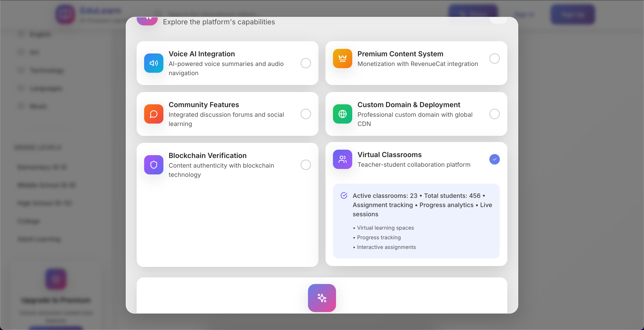The image size is (644, 330).
Task: Click the Blockchain Verification shield icon
Action: click(x=154, y=165)
